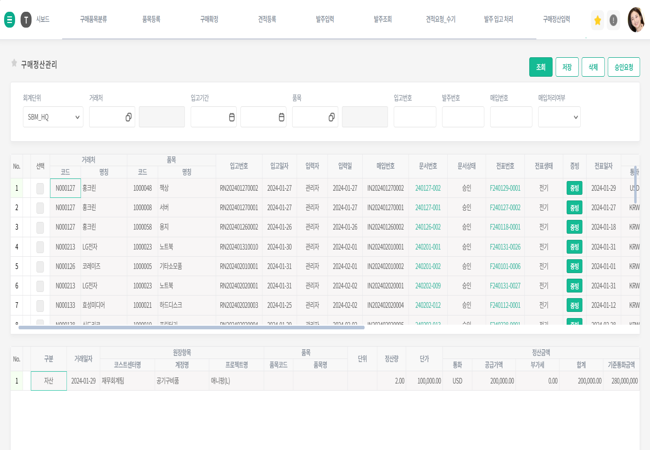Open the user profile avatar

tap(635, 20)
